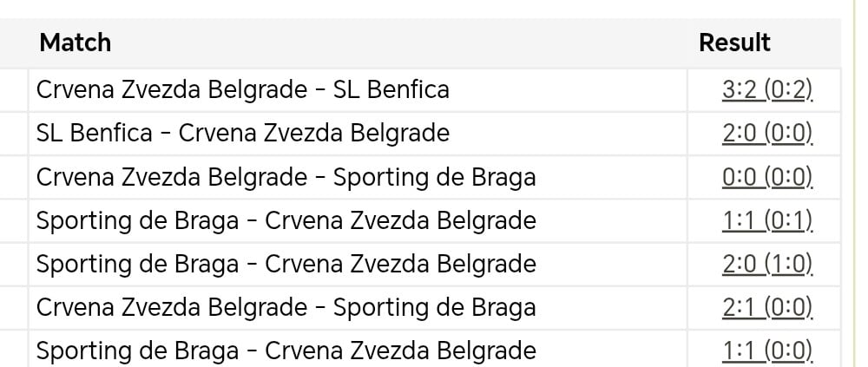Open the 2:1 (0:0) result link

[x=766, y=307]
